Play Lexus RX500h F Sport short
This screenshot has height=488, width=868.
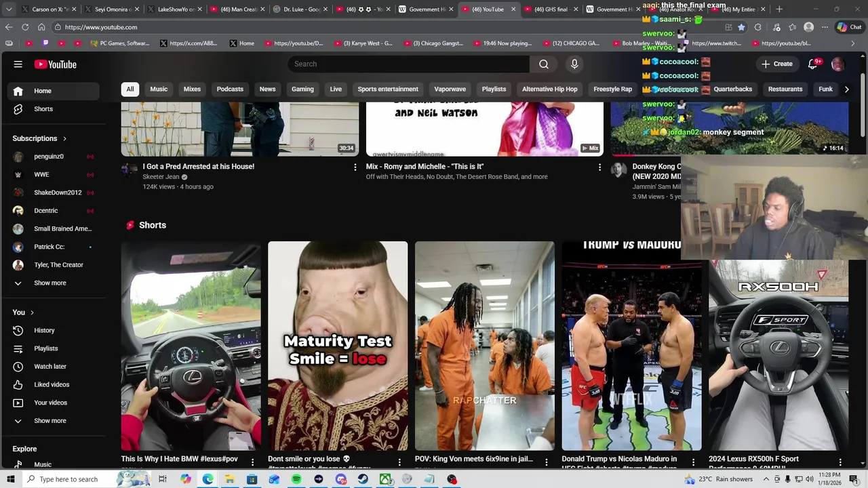coord(778,356)
